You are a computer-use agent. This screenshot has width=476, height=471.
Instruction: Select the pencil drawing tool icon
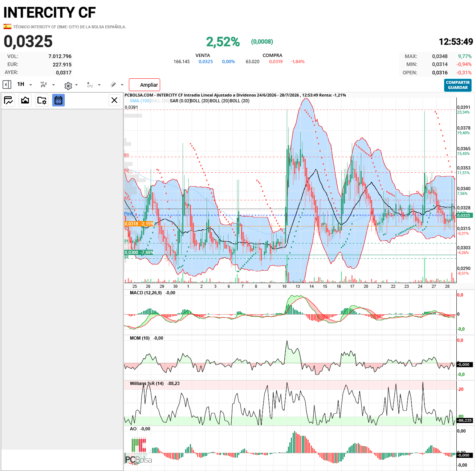pyautogui.click(x=113, y=85)
